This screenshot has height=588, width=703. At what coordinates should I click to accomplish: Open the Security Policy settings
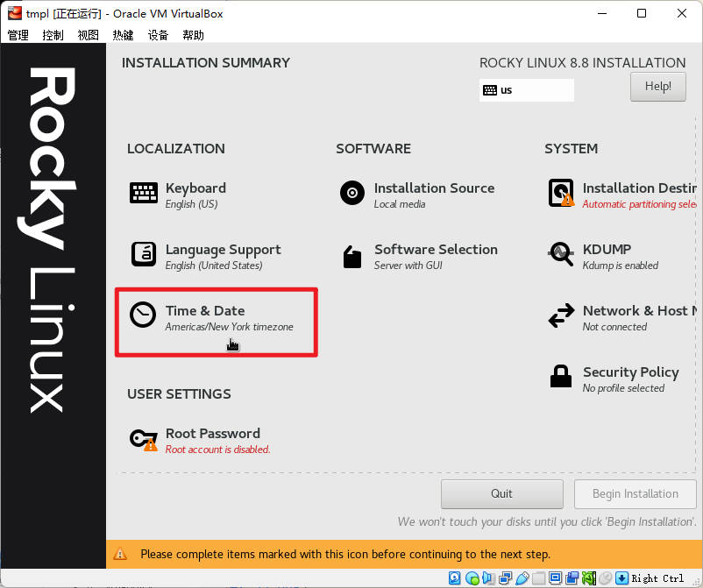click(614, 379)
